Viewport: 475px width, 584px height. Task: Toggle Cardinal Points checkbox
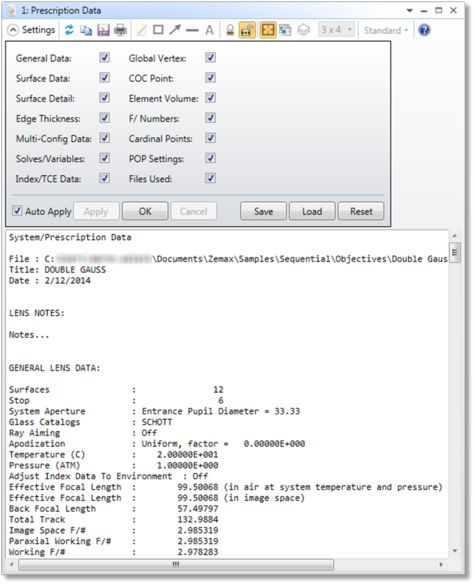(x=210, y=138)
